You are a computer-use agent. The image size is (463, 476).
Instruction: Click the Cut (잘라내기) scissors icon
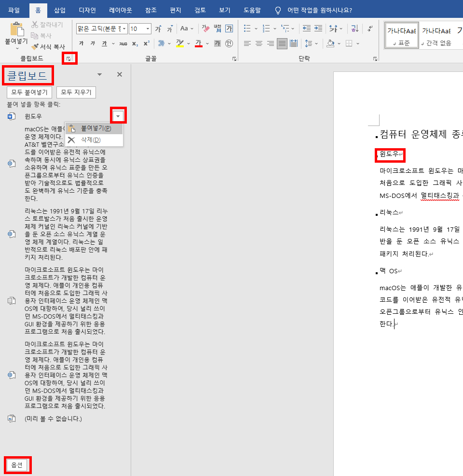coord(35,25)
